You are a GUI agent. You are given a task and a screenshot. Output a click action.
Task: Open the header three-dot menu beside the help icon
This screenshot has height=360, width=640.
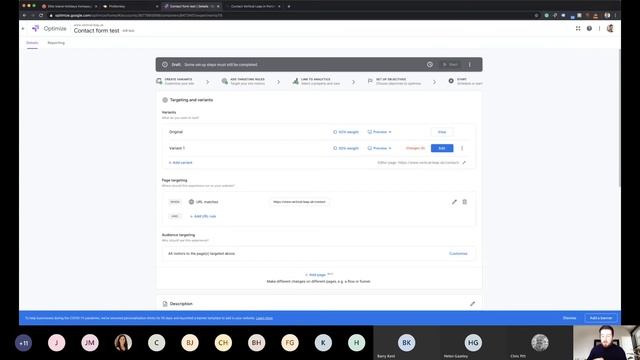point(599,28)
